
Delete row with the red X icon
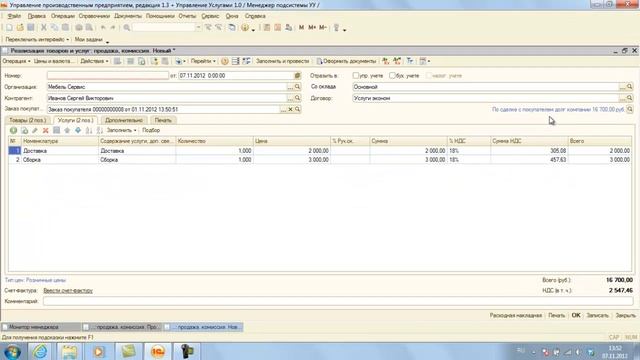coord(46,130)
